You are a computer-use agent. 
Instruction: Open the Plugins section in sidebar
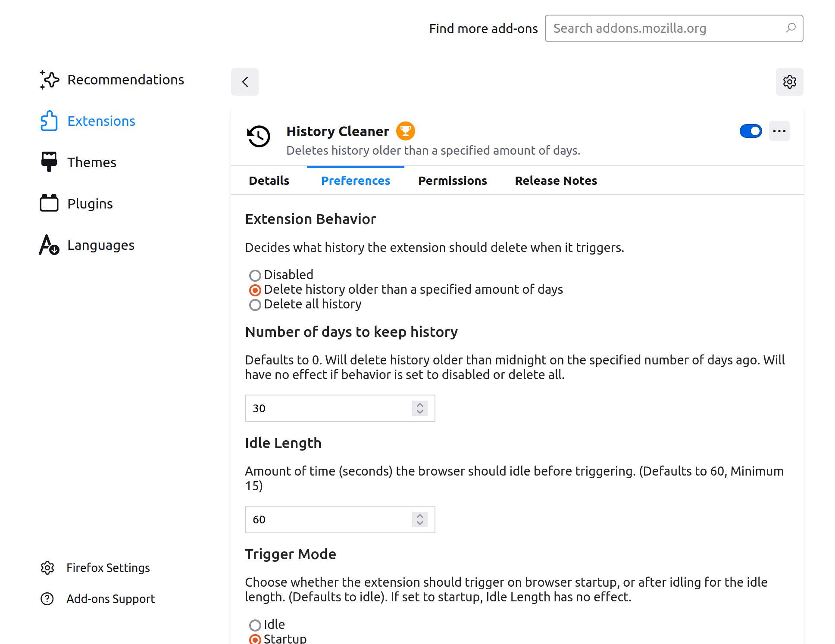coord(89,203)
